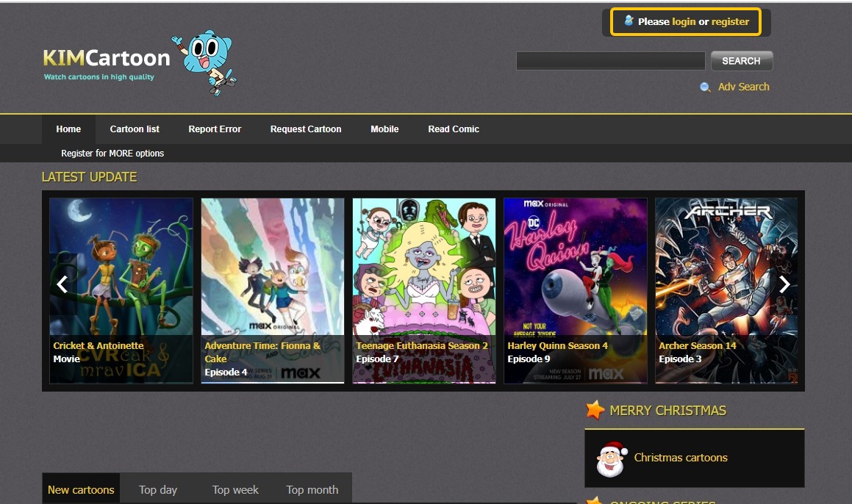The image size is (852, 504).
Task: Click the 'Episode 9' caption text
Action: tap(529, 359)
